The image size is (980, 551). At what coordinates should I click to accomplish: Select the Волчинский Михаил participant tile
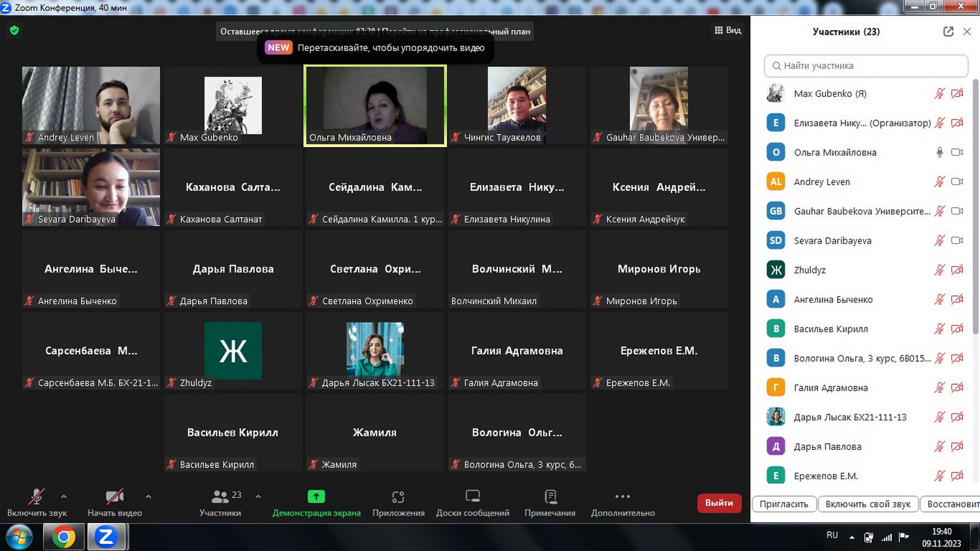[x=517, y=269]
